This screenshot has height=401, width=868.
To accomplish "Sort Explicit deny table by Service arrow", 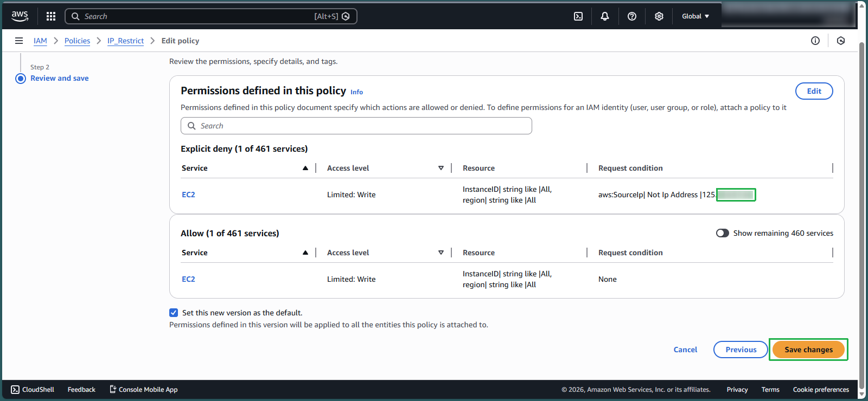I will [305, 168].
